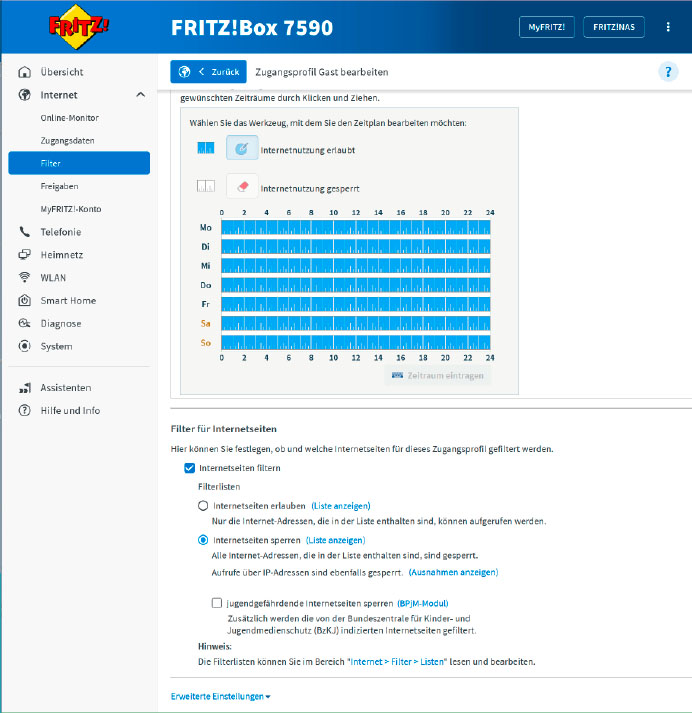The height and width of the screenshot is (713, 692).
Task: Open MyFRITZ!-Konto submenu item
Action: pyautogui.click(x=70, y=209)
